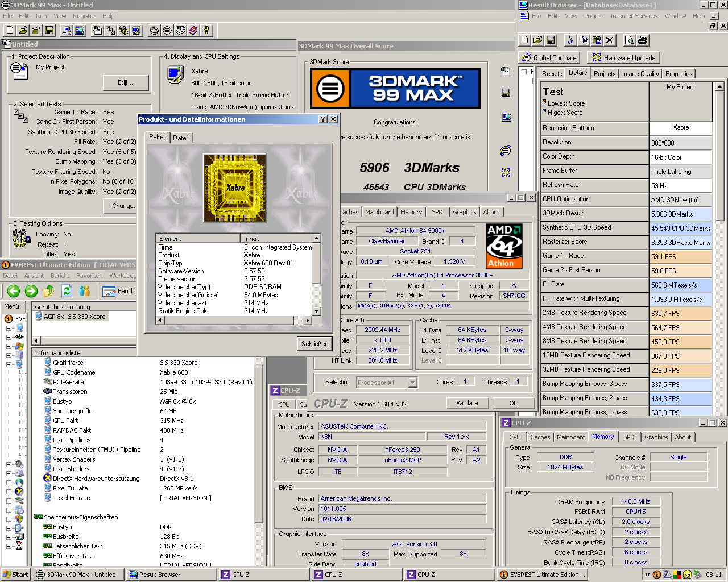Click the right scroll arrow in the dialog list

(x=308, y=320)
